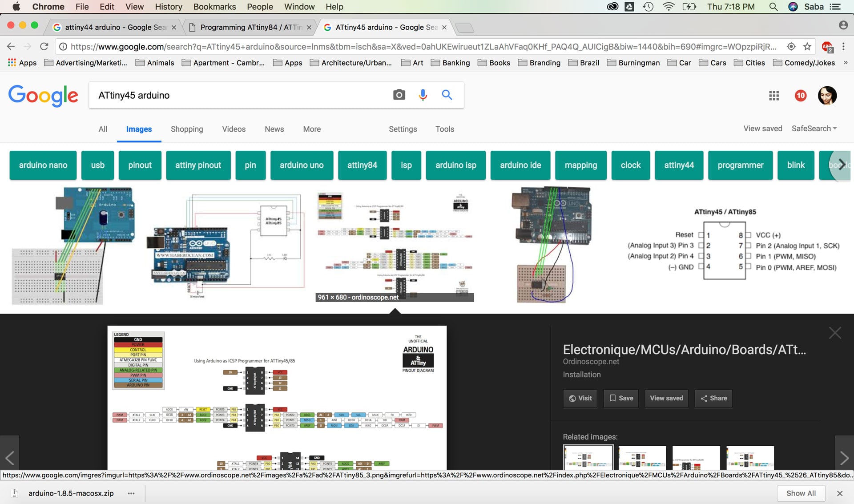Click the search by image camera icon
Viewport: 854px width, 504px height.
tap(399, 95)
